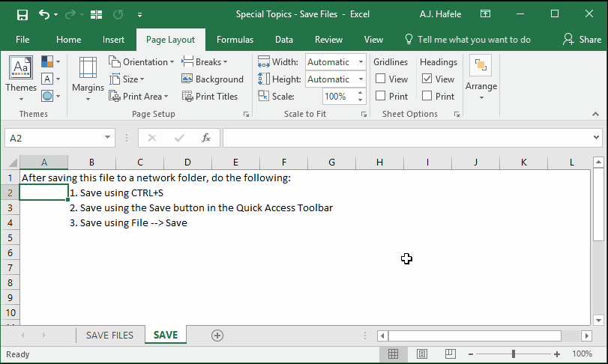608x364 pixels.
Task: Toggle Gridlines View checkbox
Action: [380, 79]
